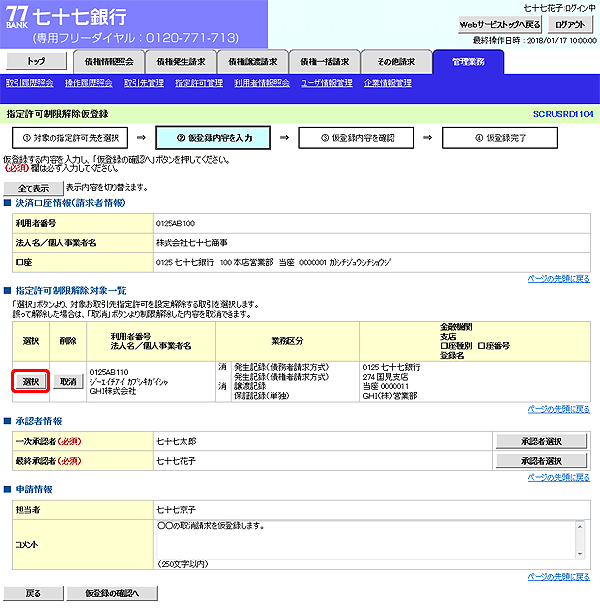Open the トップ tab
This screenshot has height=609, width=600.
pos(37,61)
